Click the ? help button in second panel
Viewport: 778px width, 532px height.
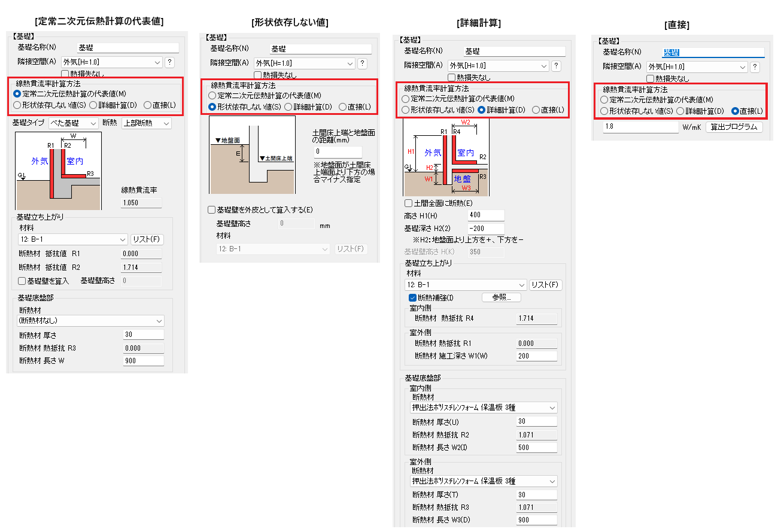362,63
